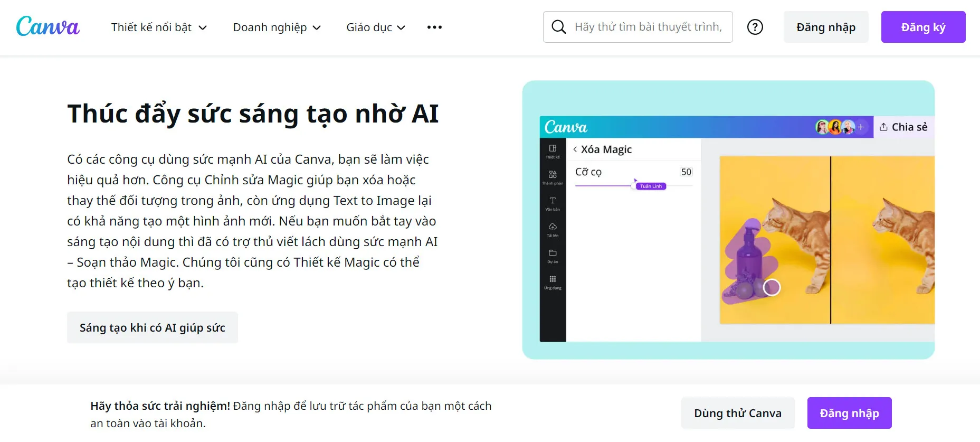Image resolution: width=980 pixels, height=442 pixels.
Task: Select Thiết kế sidebar icon in preview
Action: pos(553,151)
